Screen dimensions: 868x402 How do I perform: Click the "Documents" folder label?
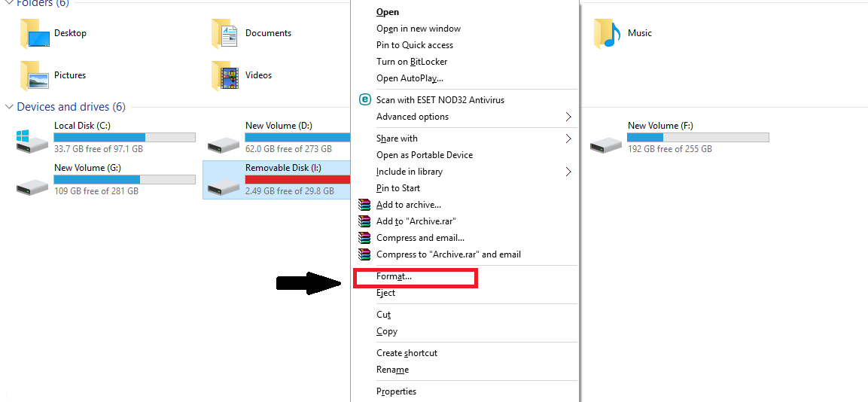pos(269,33)
